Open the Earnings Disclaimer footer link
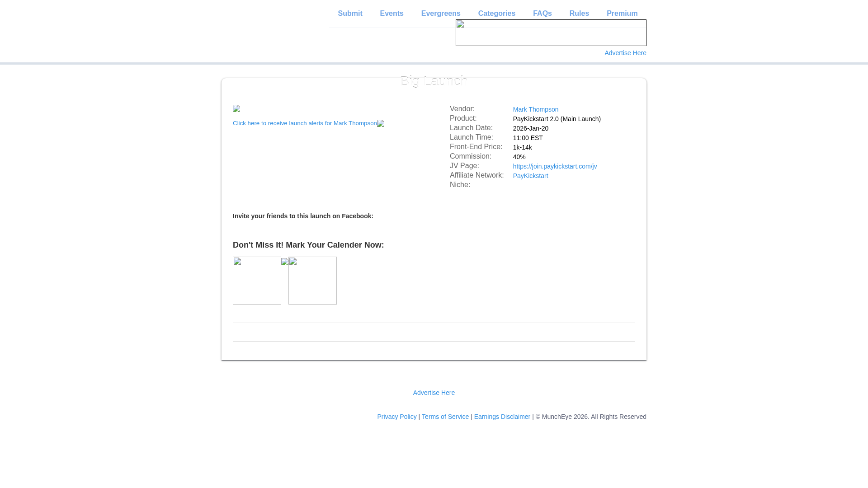 (502, 417)
